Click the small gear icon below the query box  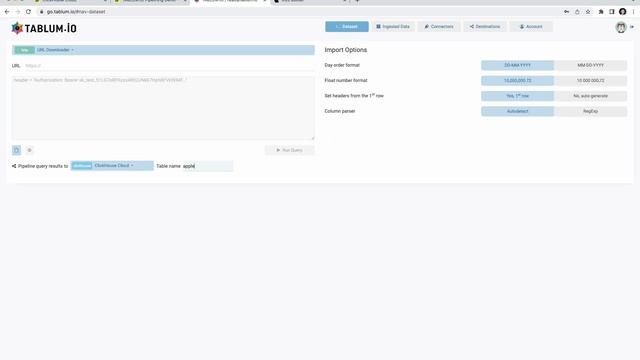(x=29, y=150)
